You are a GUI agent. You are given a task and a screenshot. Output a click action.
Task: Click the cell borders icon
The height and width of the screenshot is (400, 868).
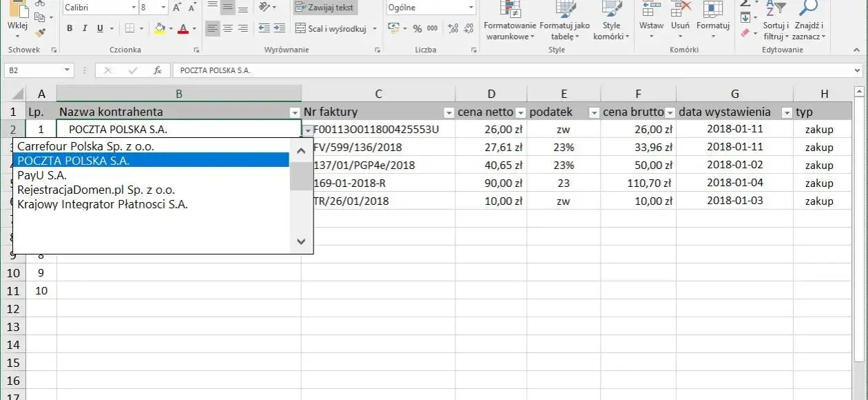coord(130,29)
